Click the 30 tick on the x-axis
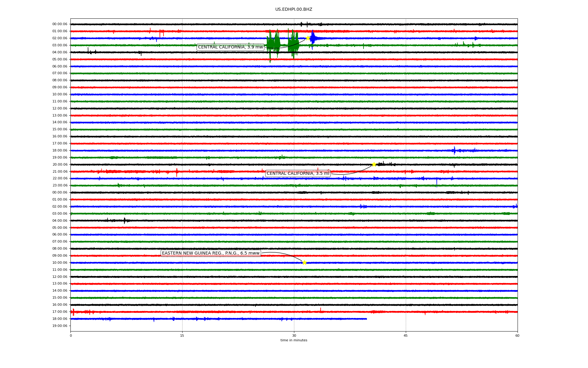Screen dimensions: 588x368 pos(294,335)
